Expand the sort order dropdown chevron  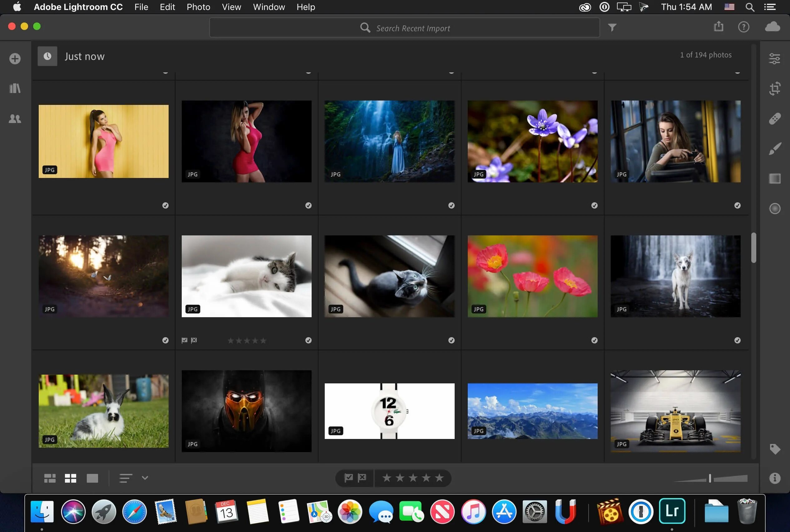pos(145,478)
